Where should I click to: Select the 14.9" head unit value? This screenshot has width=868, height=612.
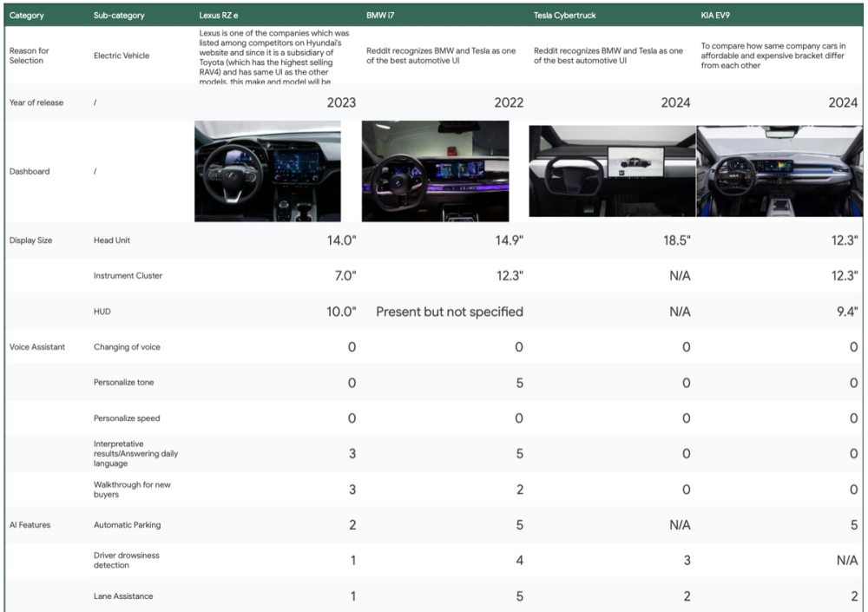510,240
